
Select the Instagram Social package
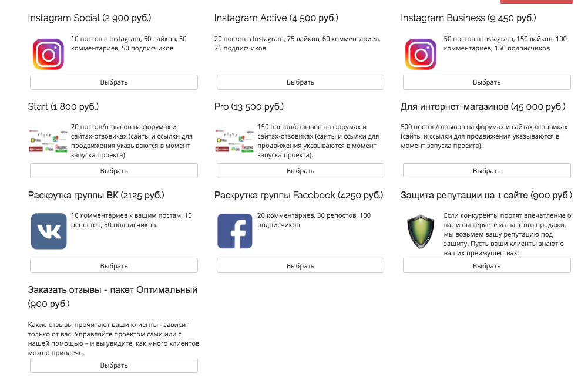click(x=114, y=82)
